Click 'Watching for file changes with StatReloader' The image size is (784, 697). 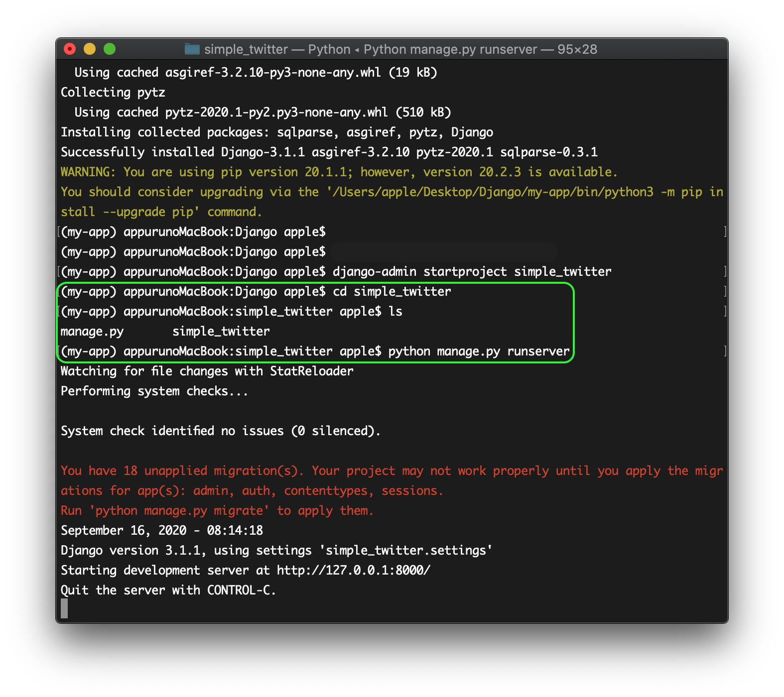207,371
